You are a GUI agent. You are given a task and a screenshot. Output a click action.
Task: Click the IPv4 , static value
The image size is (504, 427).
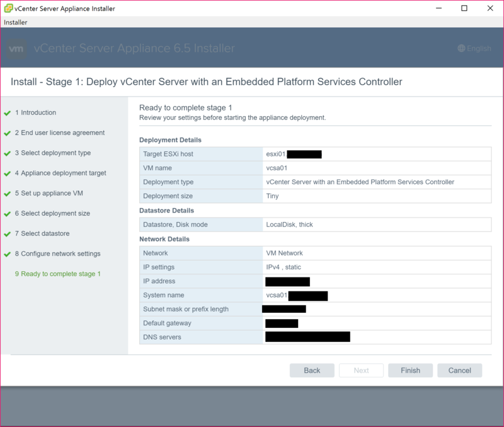pos(283,267)
